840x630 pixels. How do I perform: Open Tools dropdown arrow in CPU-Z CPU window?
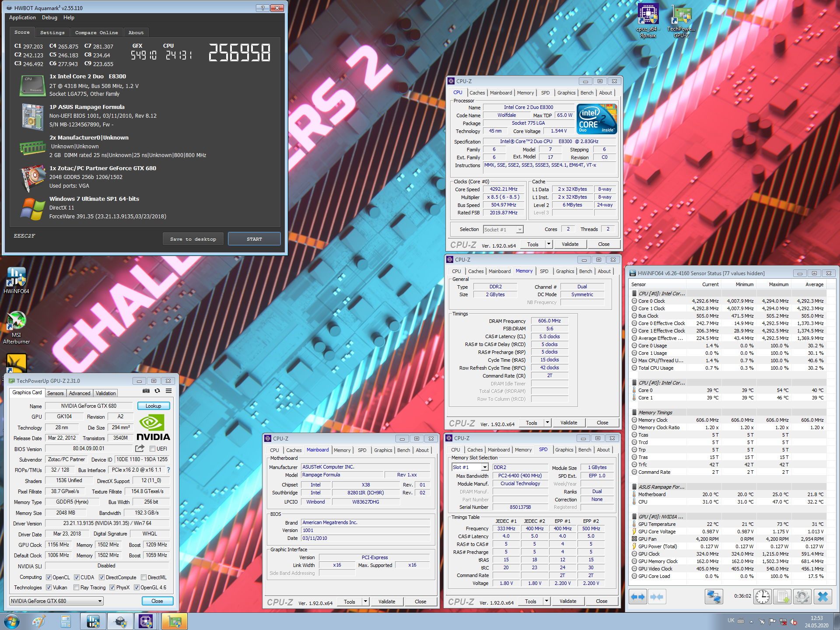(x=549, y=244)
